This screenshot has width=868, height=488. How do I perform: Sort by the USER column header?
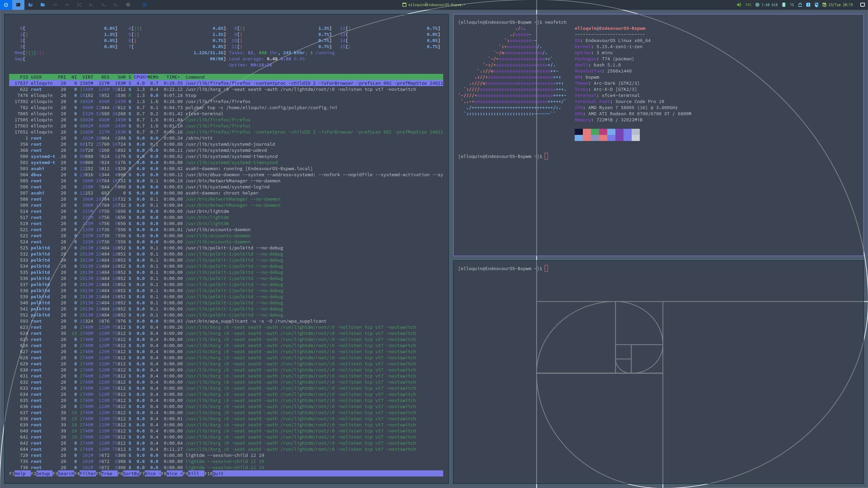pos(36,77)
